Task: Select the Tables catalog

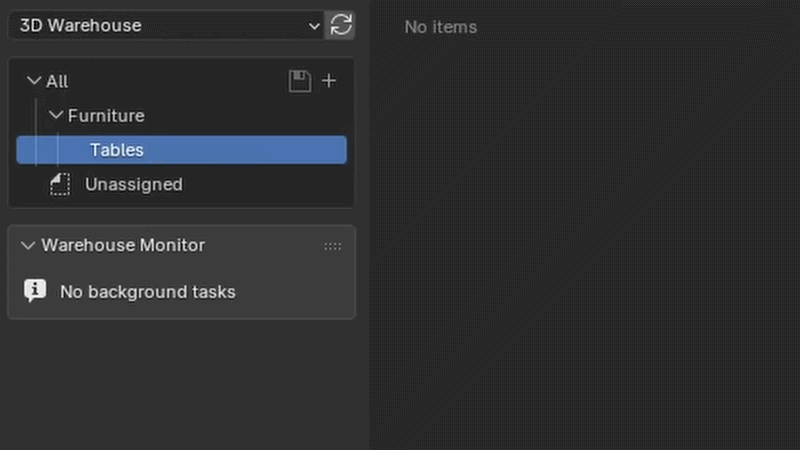Action: 181,150
